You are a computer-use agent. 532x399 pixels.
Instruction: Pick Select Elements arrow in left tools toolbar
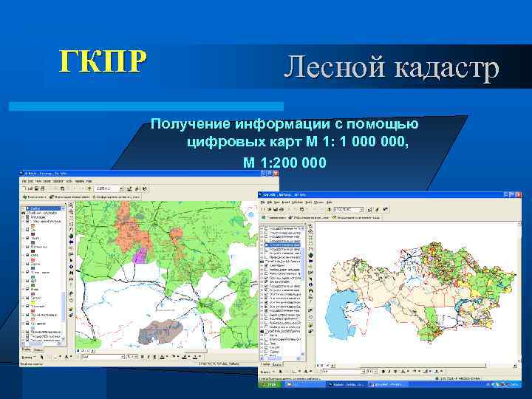[x=71, y=260]
